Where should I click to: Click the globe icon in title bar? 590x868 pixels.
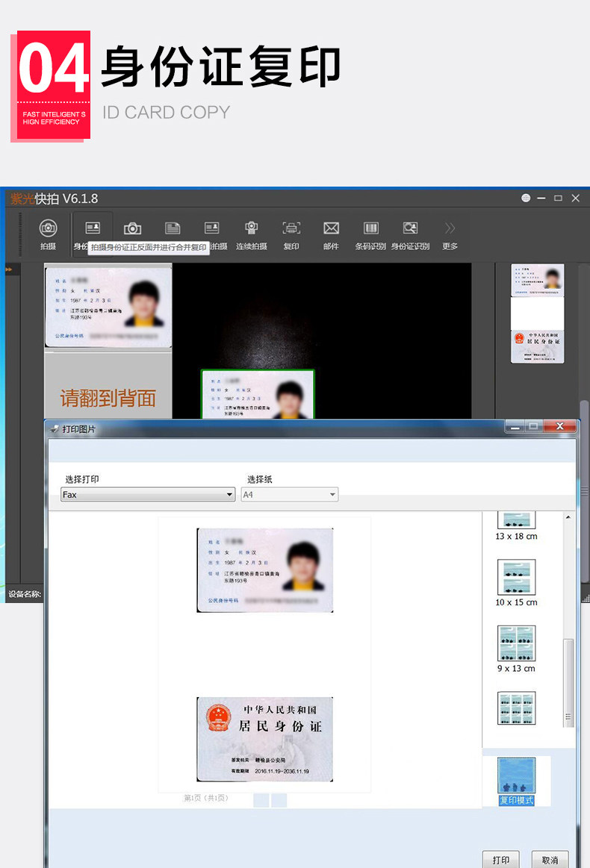[526, 199]
